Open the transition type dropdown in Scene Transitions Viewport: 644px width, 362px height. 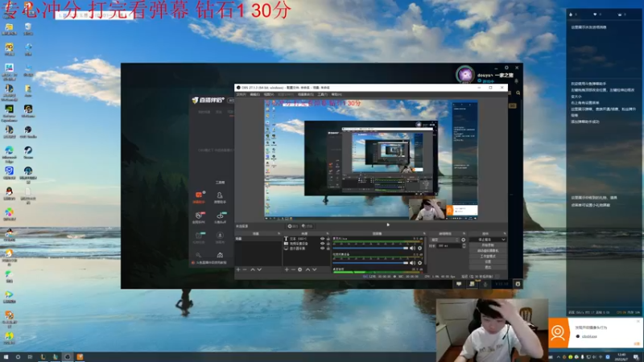[445, 240]
